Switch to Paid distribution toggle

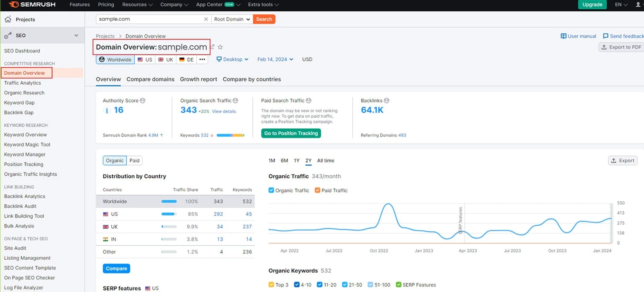pyautogui.click(x=135, y=160)
